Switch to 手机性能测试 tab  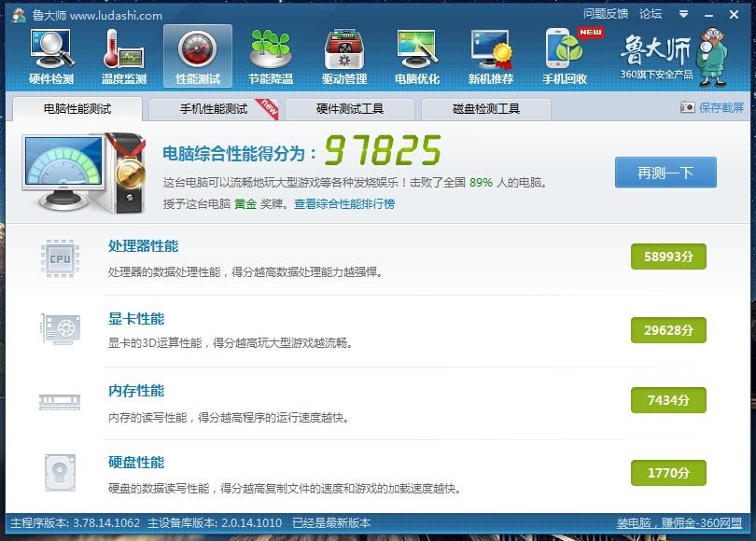214,109
